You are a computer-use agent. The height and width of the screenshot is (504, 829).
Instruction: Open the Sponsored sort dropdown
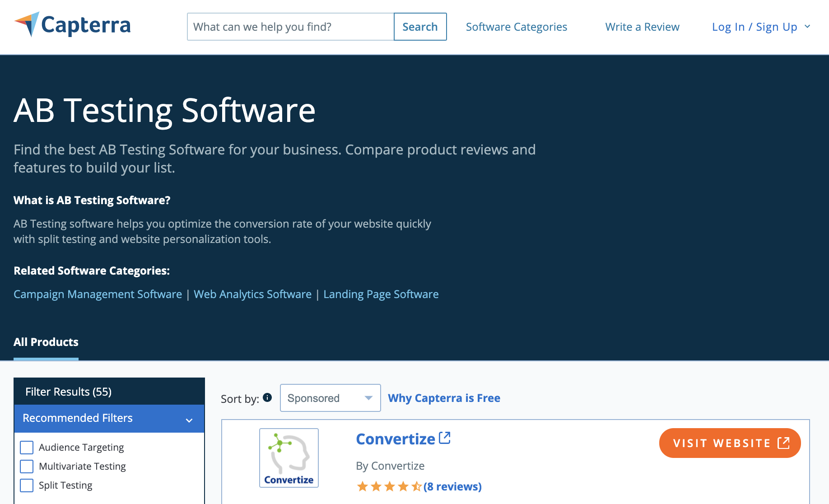330,398
